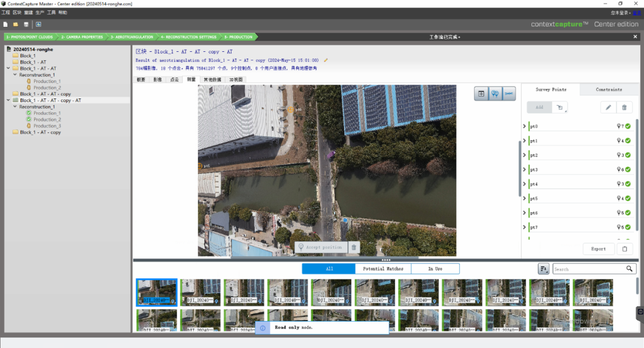
Task: Close the workflow bar with the X
Action: tap(635, 36)
